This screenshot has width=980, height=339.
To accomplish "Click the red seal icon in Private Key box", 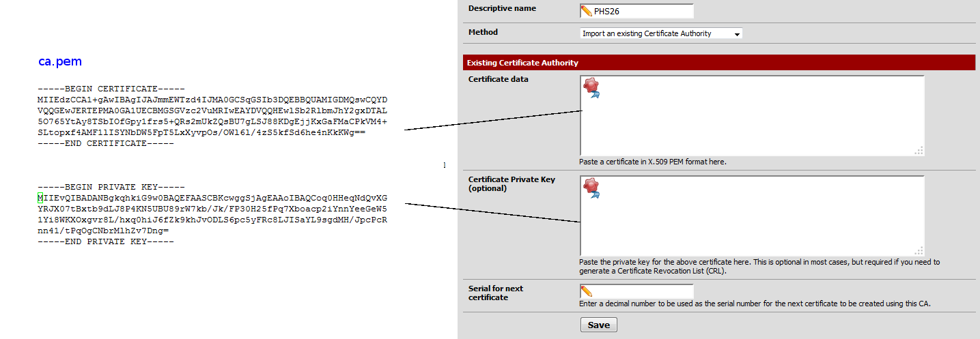I will coord(591,188).
